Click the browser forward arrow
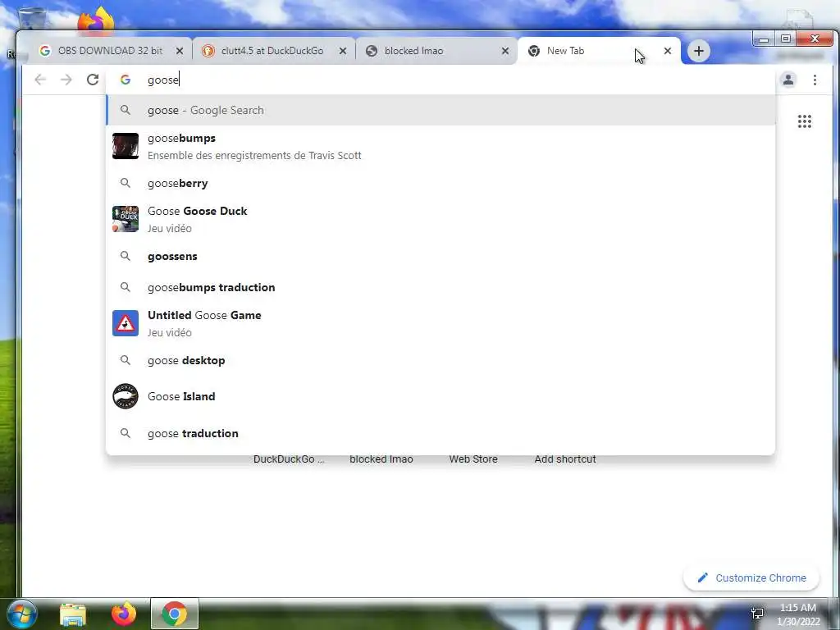840x630 pixels. (x=66, y=80)
